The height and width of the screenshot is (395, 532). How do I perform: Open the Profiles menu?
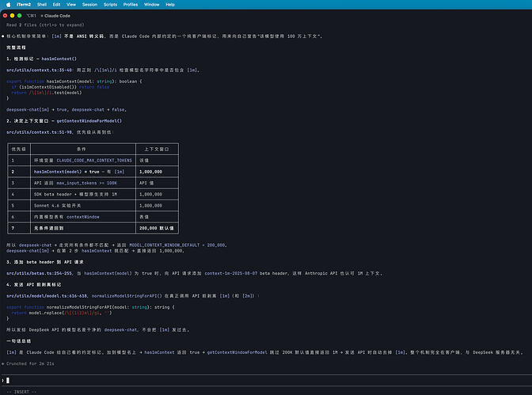131,5
